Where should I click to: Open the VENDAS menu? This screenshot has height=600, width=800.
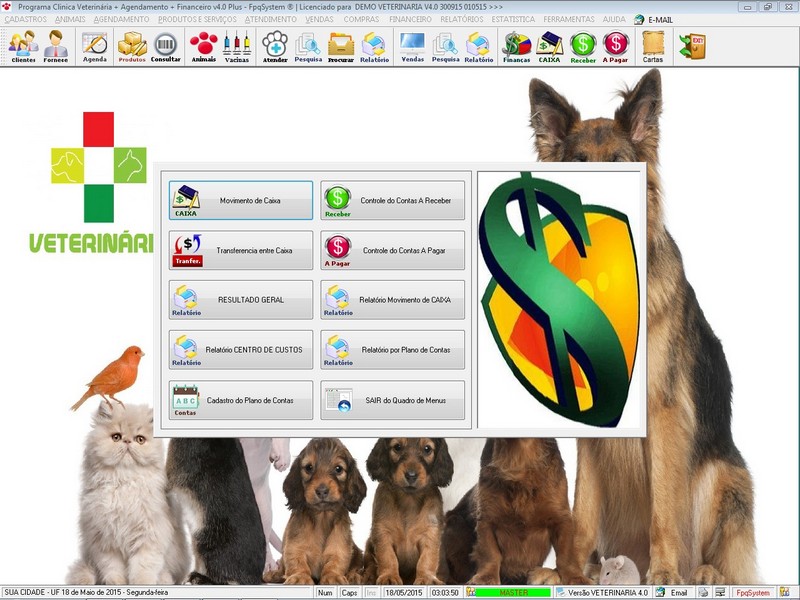point(319,19)
